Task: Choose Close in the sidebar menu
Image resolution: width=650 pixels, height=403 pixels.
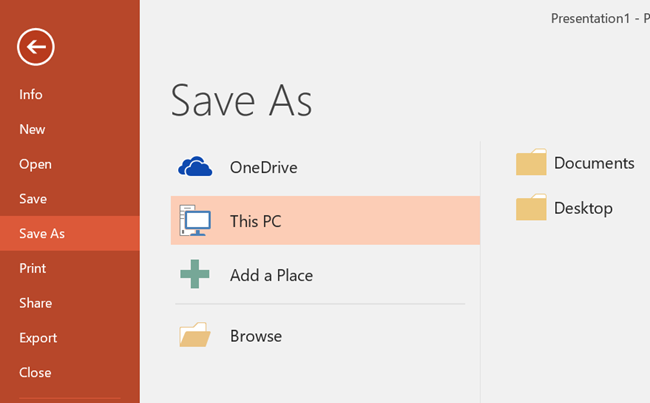Action: (x=35, y=372)
